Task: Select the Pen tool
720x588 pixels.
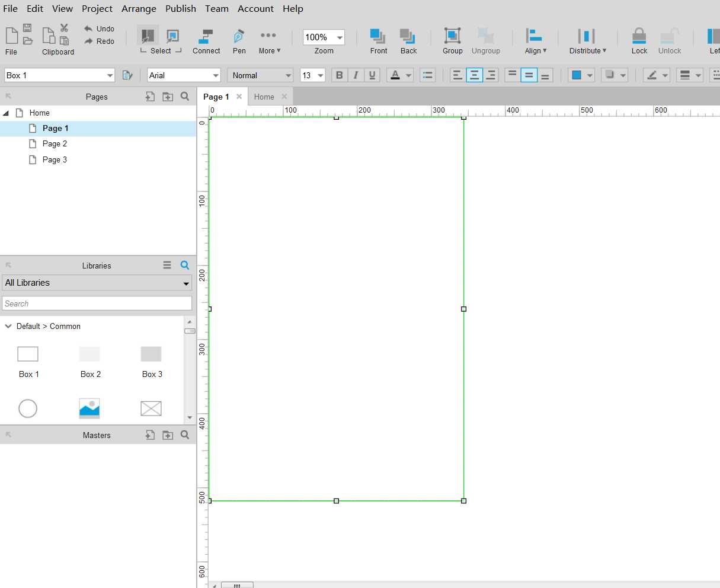Action: pyautogui.click(x=239, y=41)
